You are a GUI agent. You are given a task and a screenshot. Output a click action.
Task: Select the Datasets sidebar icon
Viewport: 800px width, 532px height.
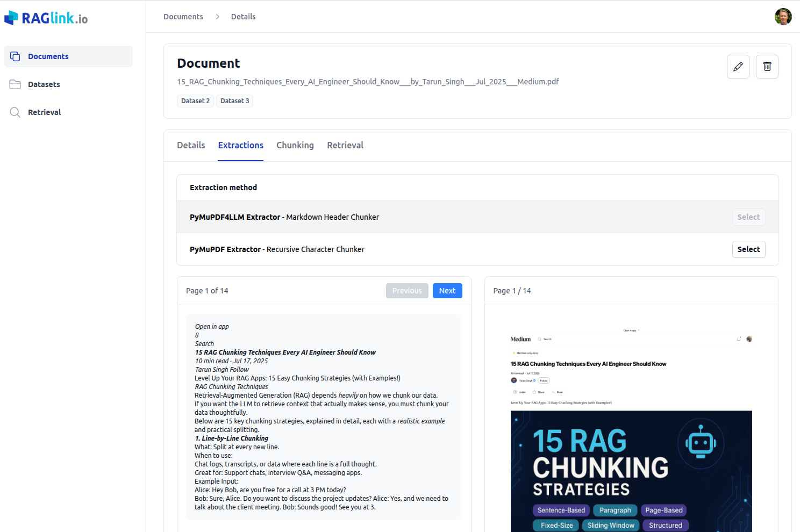tap(16, 84)
